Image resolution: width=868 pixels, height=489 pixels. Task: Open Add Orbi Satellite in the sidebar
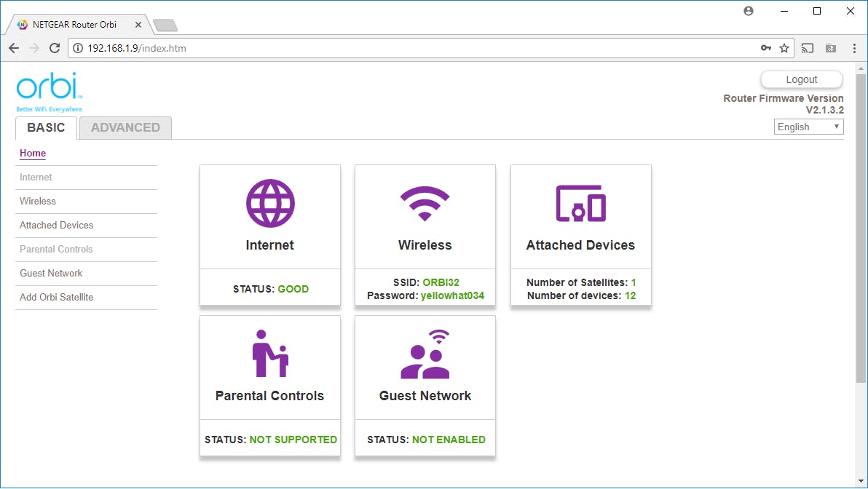pos(57,297)
